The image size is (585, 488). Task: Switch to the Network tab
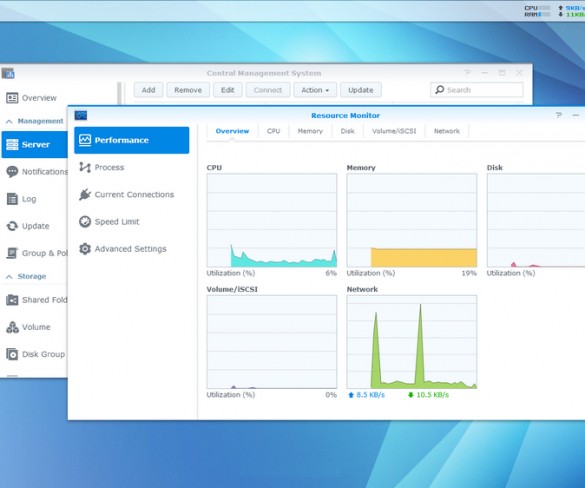(x=447, y=131)
